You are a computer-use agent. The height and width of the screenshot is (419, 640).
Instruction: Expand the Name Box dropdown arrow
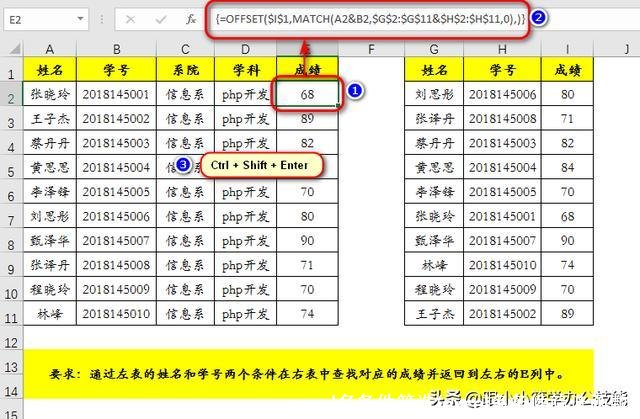click(x=80, y=19)
